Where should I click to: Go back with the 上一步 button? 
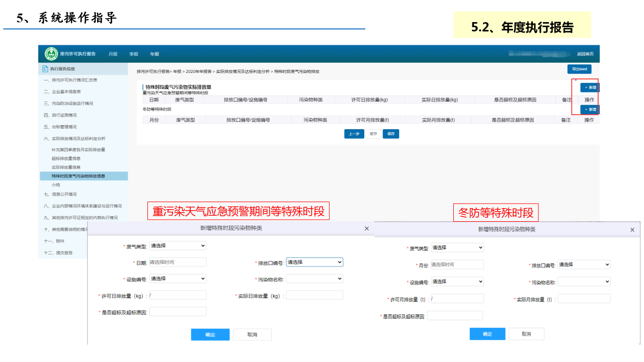tap(354, 134)
